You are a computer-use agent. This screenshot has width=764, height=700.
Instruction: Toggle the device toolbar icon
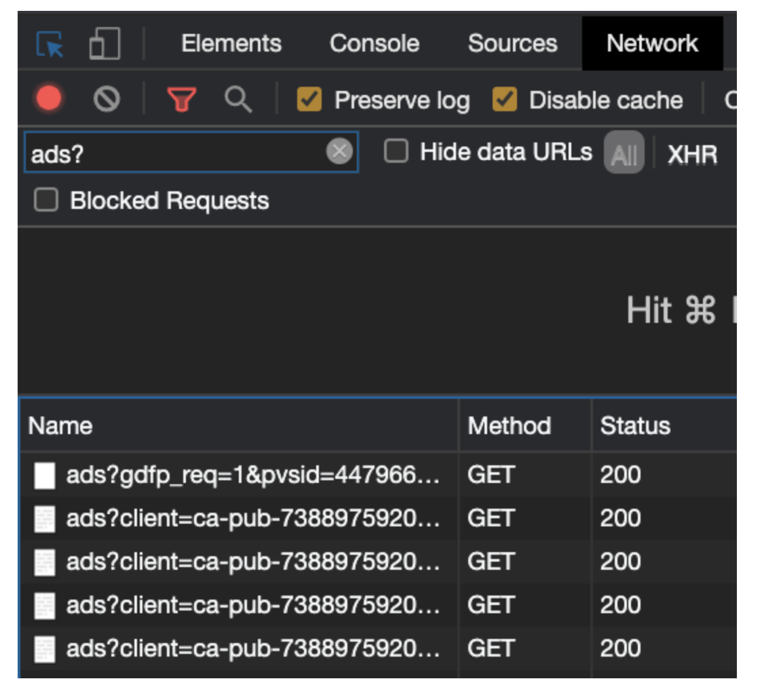coord(104,44)
